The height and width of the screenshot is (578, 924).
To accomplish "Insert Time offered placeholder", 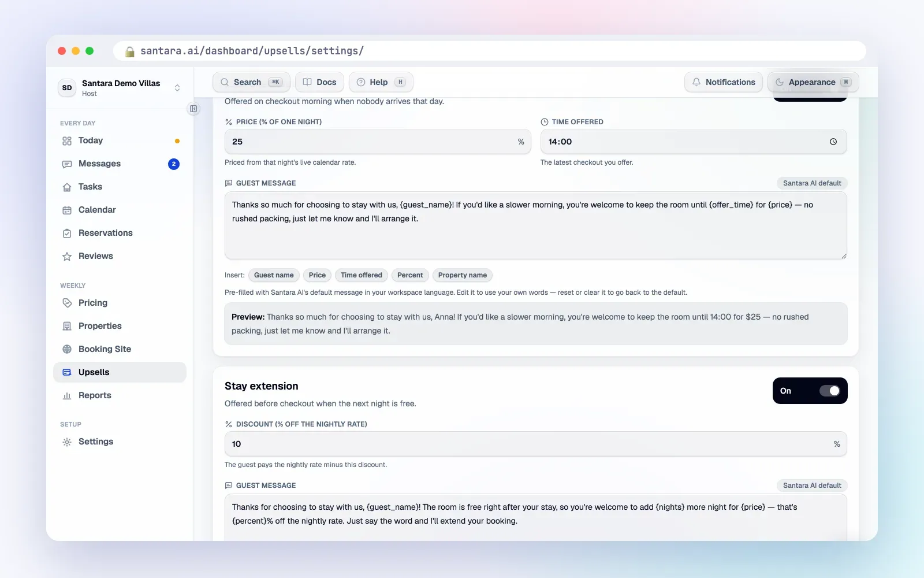I will point(362,275).
